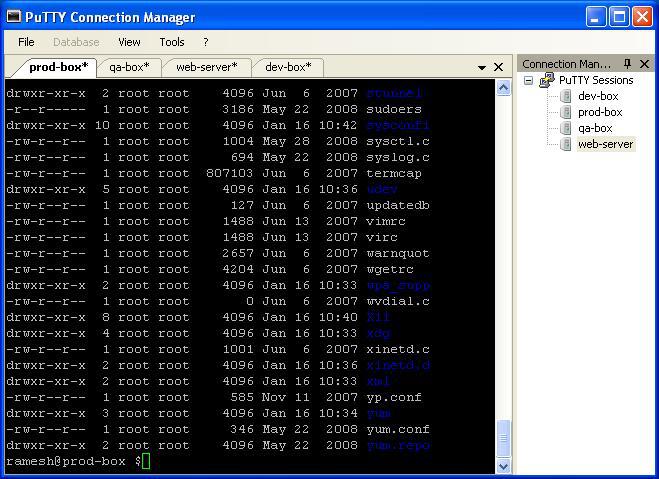Click the dev-box server icon

pyautogui.click(x=566, y=96)
